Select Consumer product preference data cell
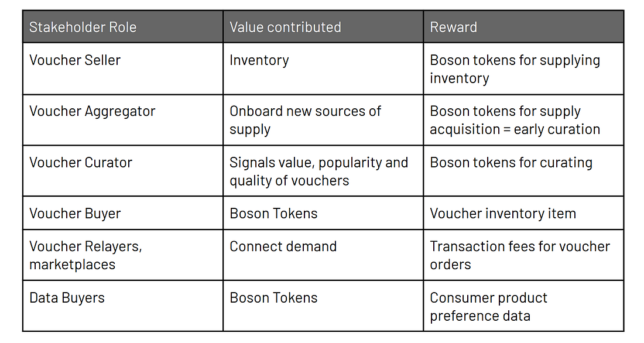 (x=523, y=306)
